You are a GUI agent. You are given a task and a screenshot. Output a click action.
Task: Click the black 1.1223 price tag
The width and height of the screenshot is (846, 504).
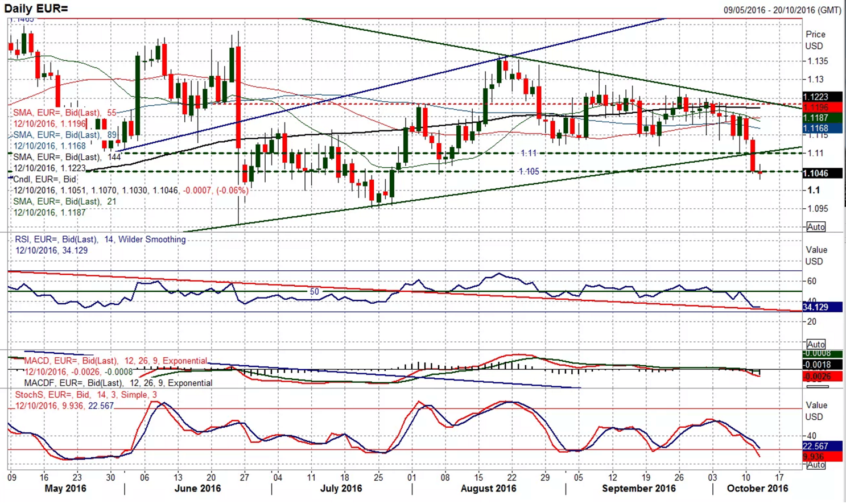click(x=822, y=97)
